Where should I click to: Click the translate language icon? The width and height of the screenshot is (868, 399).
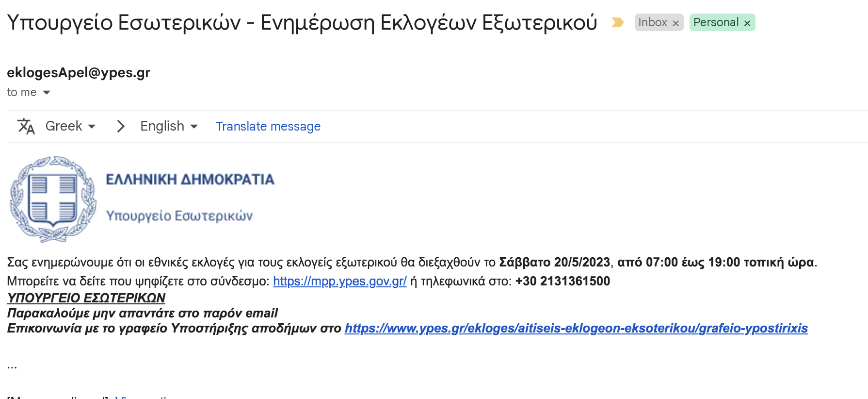[x=26, y=126]
